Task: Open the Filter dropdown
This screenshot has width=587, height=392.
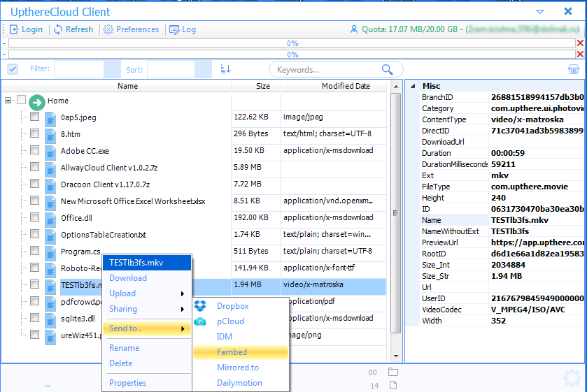Action: (113, 69)
